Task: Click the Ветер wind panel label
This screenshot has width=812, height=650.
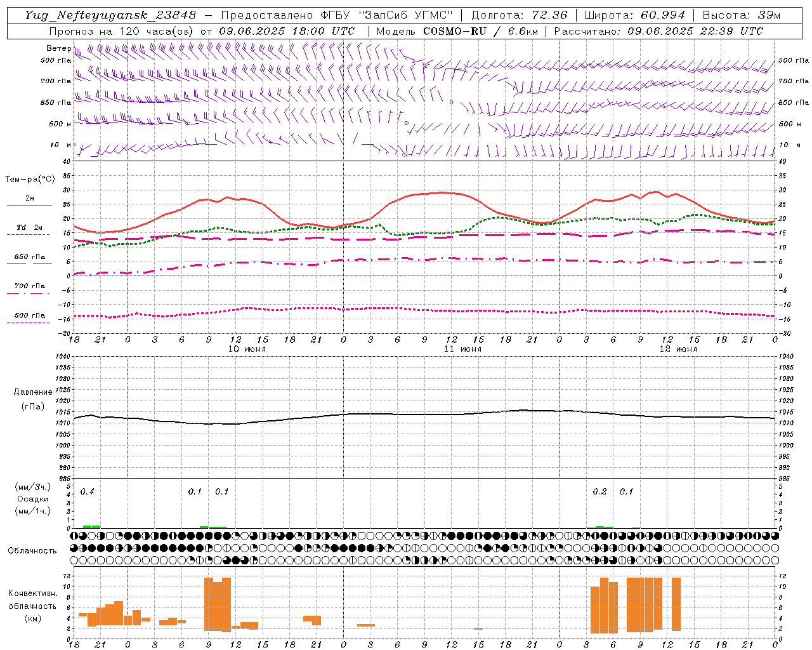Action: 58,48
